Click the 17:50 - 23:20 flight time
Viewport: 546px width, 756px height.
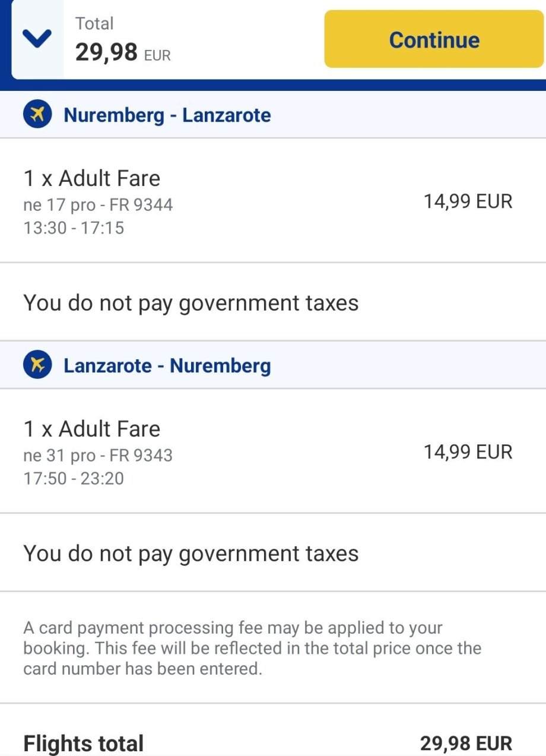(x=74, y=478)
